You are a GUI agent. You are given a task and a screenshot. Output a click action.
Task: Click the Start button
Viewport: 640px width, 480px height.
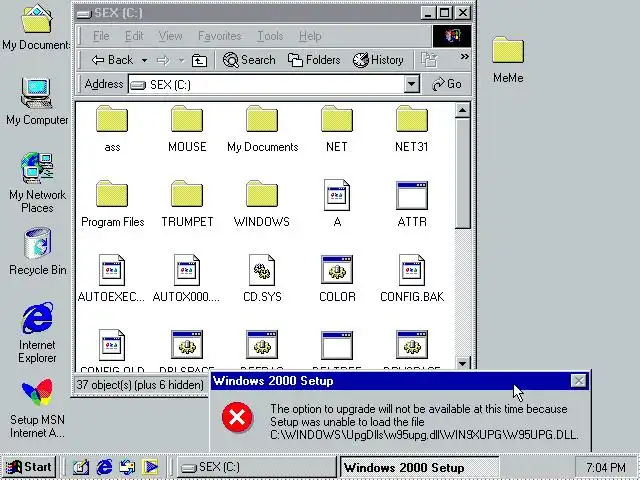[x=29, y=467]
